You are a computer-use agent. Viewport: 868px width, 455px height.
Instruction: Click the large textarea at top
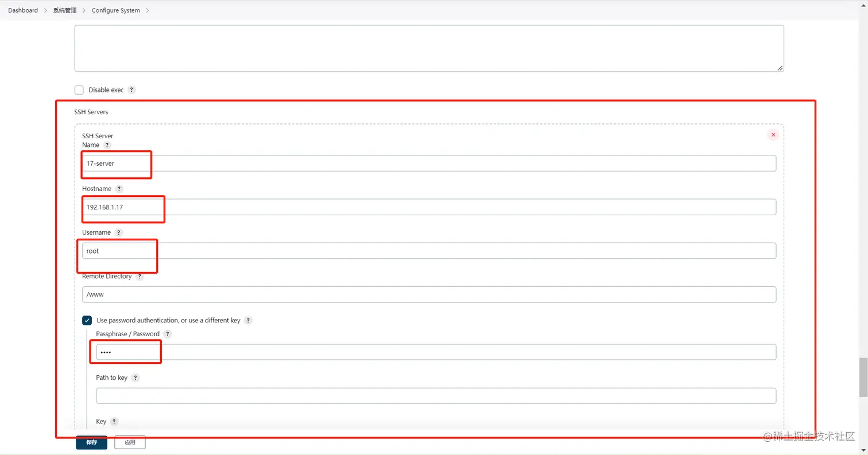(429, 48)
